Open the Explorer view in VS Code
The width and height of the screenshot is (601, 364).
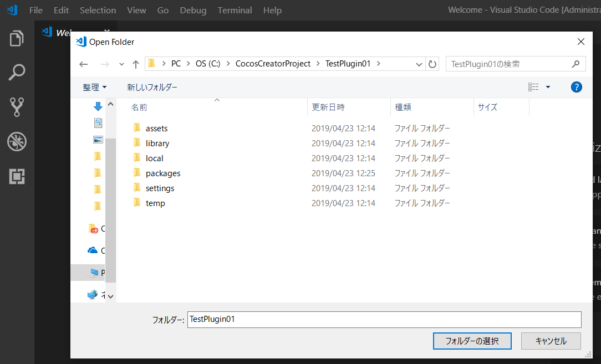17,38
